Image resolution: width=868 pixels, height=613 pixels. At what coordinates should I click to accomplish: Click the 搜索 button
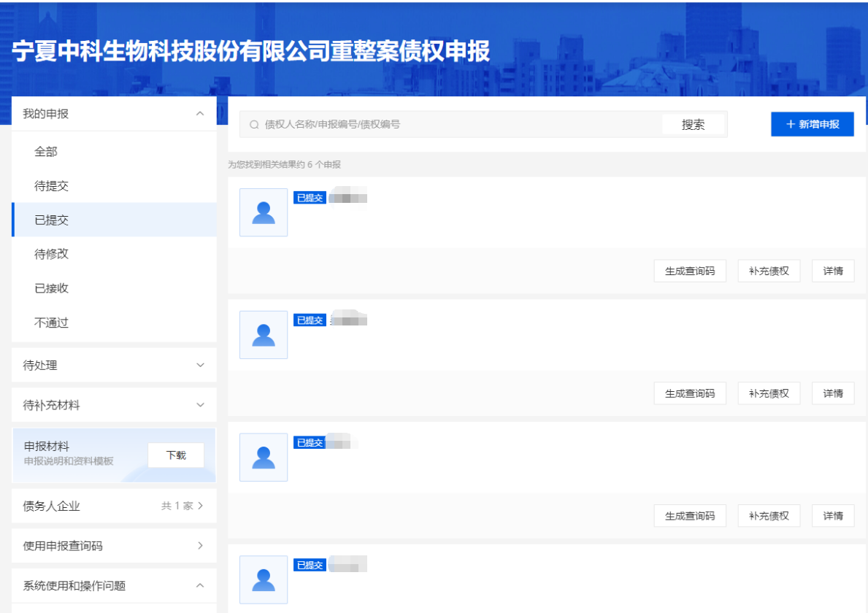[693, 125]
